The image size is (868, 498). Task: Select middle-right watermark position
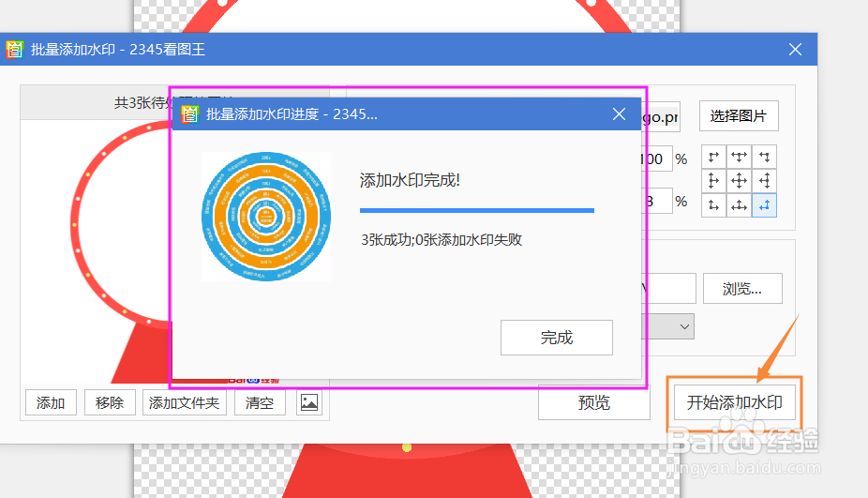click(x=765, y=181)
